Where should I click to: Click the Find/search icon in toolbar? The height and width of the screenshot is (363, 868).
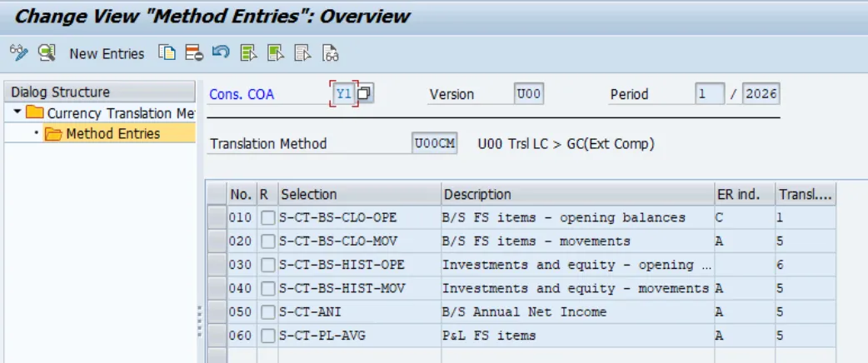47,53
